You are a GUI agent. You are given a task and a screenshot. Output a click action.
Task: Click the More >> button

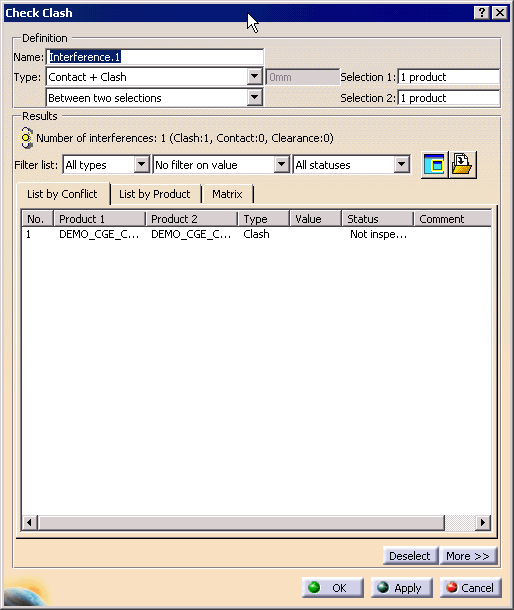[x=468, y=556]
